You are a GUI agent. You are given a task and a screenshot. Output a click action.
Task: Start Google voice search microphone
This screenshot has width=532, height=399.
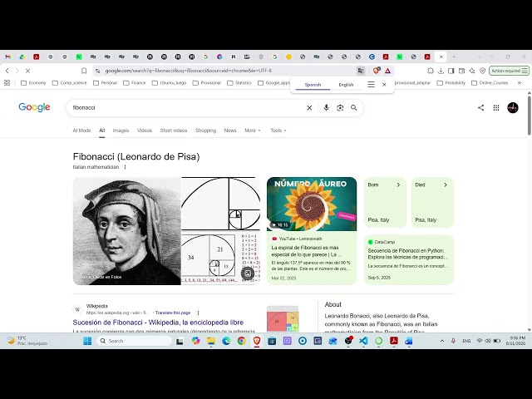(326, 107)
